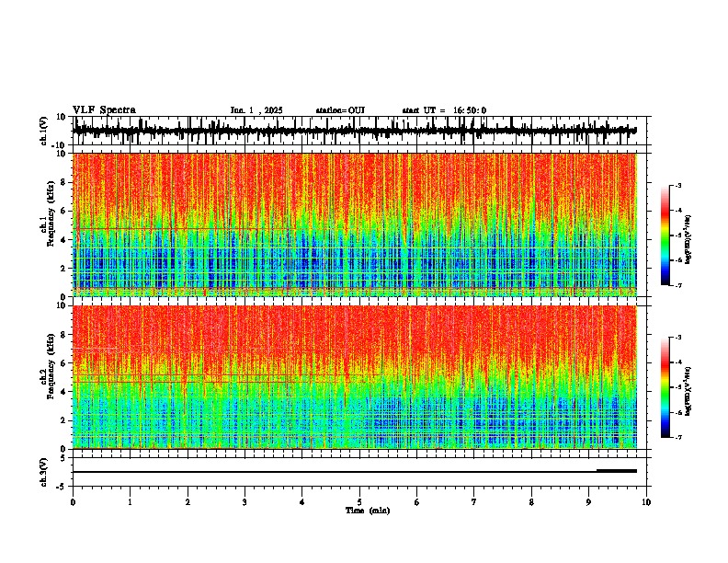Viewport: 728px width, 563px height.
Task: Click the "Time (min)" axis label
Action: 368,511
